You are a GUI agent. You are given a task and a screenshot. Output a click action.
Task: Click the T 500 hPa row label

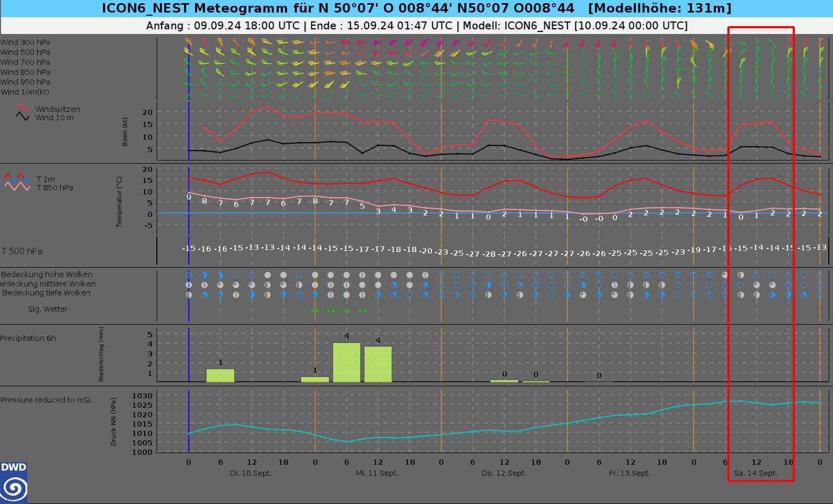(22, 251)
